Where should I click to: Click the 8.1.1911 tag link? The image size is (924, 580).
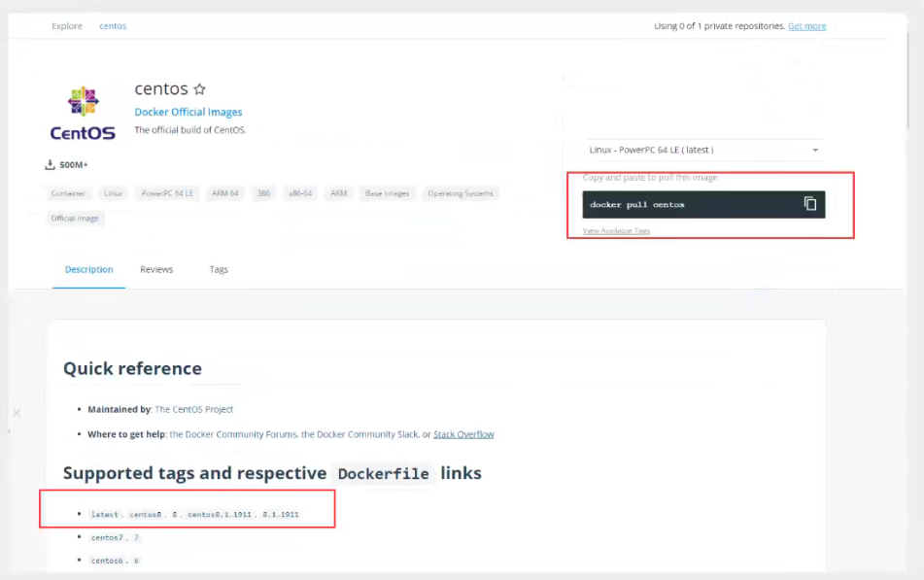coord(281,515)
